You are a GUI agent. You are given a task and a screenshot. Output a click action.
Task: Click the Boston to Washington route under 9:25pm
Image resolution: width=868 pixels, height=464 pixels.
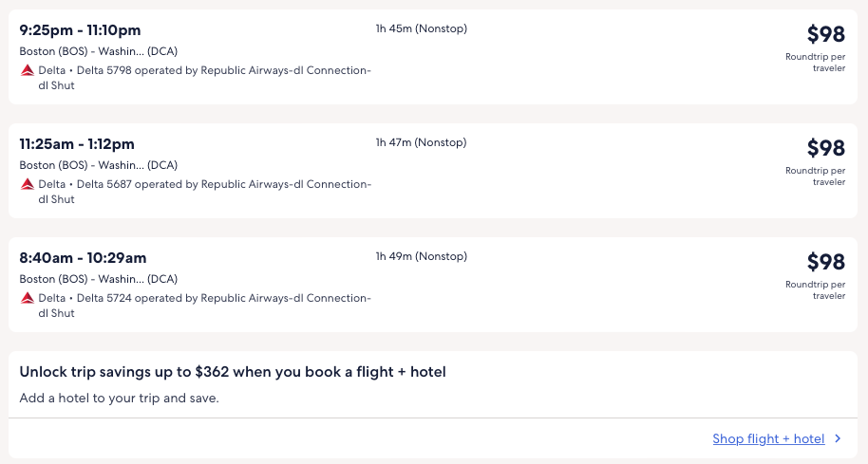98,51
